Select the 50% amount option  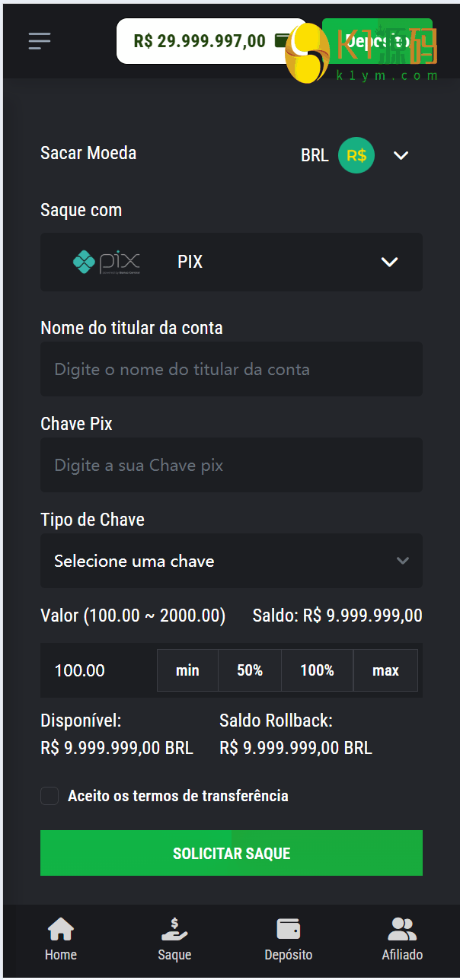coord(250,670)
